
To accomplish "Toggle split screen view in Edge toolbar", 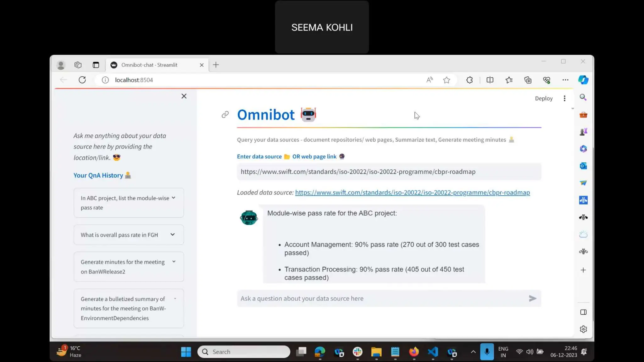I will (x=490, y=80).
